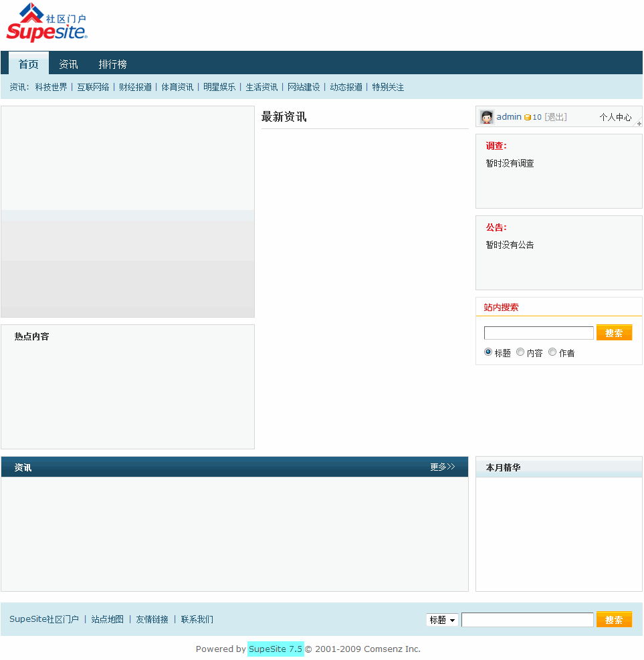
Task: Click the plus icon on the user panel corner
Action: (x=639, y=124)
